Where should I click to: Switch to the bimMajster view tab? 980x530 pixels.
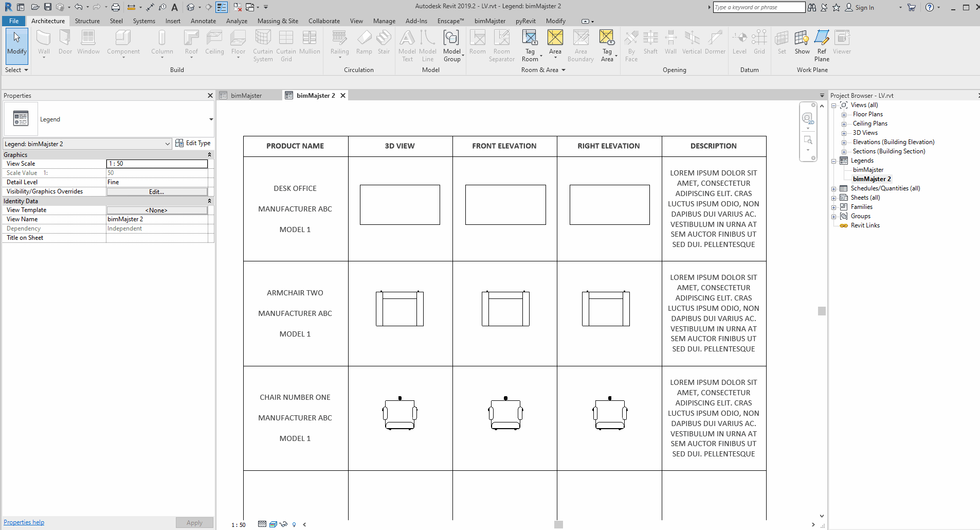[x=246, y=96]
